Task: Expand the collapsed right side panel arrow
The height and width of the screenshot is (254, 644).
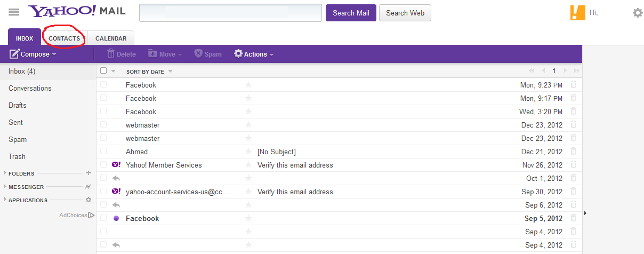Action: (x=585, y=213)
